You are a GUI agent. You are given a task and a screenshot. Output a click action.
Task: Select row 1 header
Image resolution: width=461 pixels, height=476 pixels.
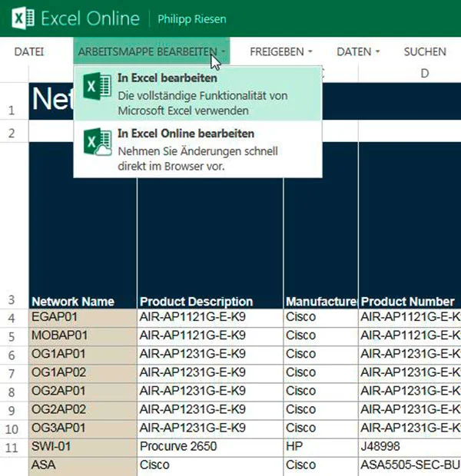point(14,101)
